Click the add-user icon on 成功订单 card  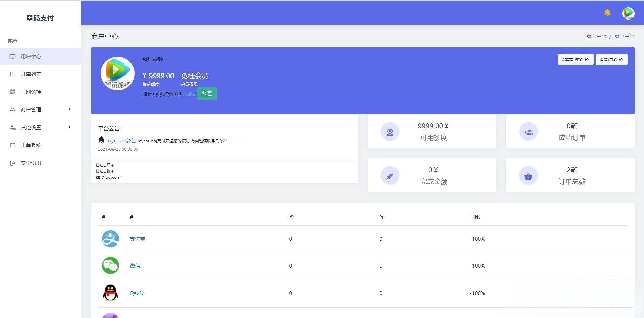pos(528,131)
